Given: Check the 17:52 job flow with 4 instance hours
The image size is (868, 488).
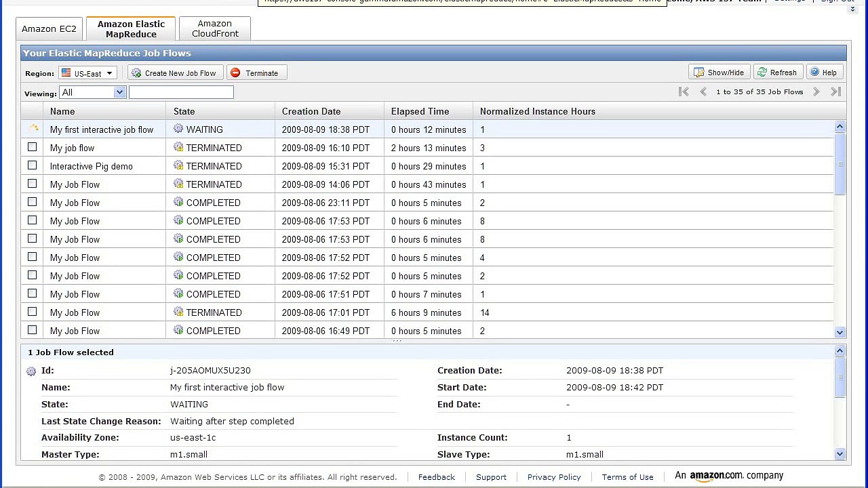Looking at the screenshot, I should tap(32, 257).
